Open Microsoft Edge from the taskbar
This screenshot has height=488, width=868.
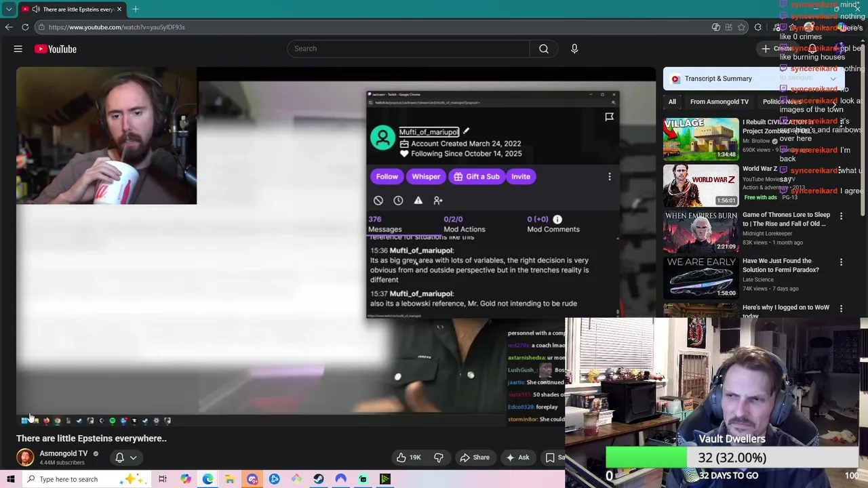[208, 479]
